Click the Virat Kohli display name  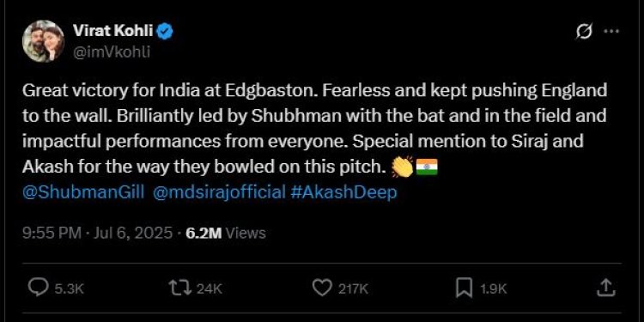click(113, 30)
